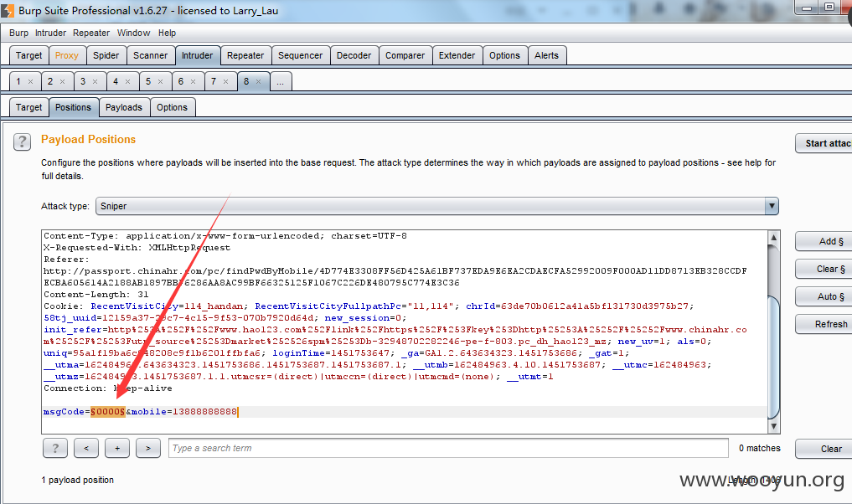The height and width of the screenshot is (504, 852).
Task: Click the plus search options button
Action: [x=117, y=448]
